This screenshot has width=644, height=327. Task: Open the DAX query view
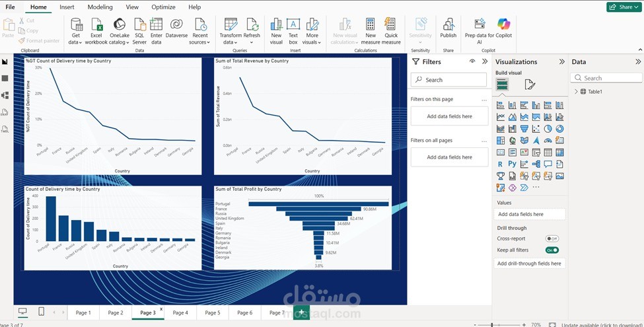click(x=5, y=112)
